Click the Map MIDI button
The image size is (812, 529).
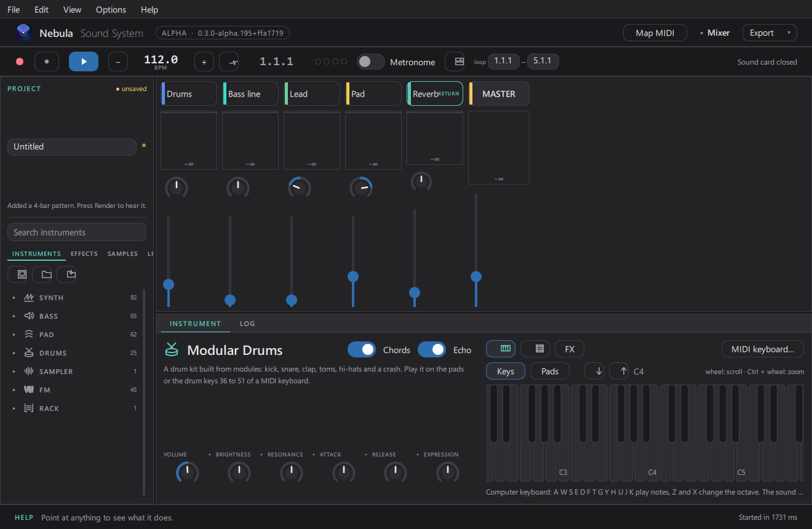coord(655,33)
